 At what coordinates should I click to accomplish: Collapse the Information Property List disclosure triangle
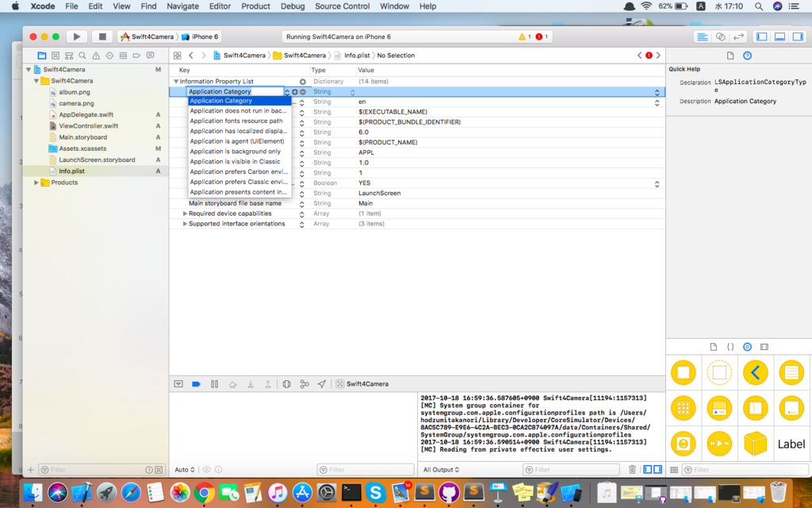tap(176, 82)
